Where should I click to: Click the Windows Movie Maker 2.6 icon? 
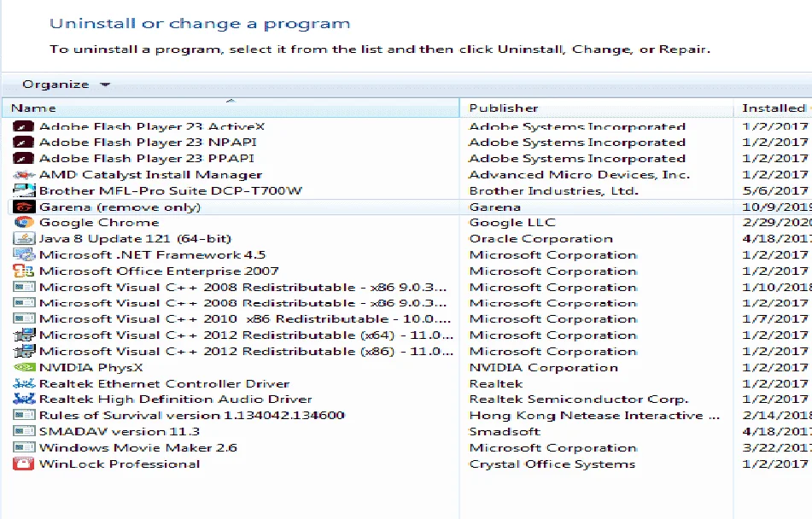(23, 447)
